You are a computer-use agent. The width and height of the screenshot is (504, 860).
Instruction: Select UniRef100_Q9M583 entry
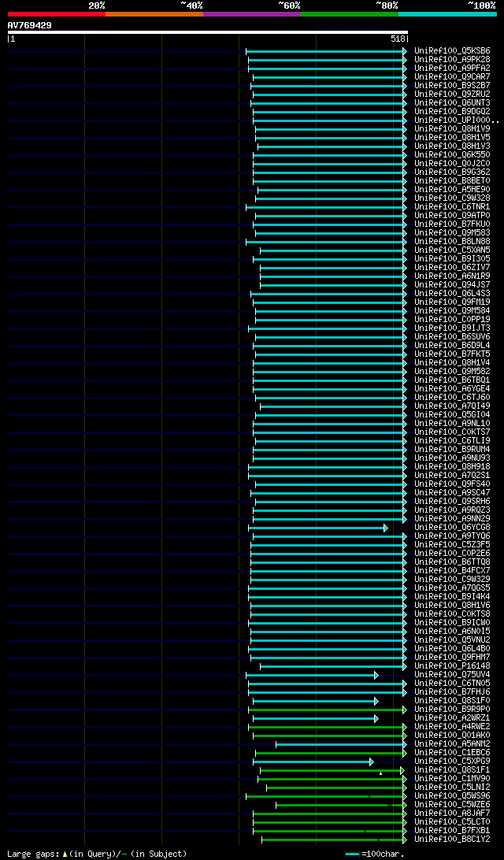(453, 232)
